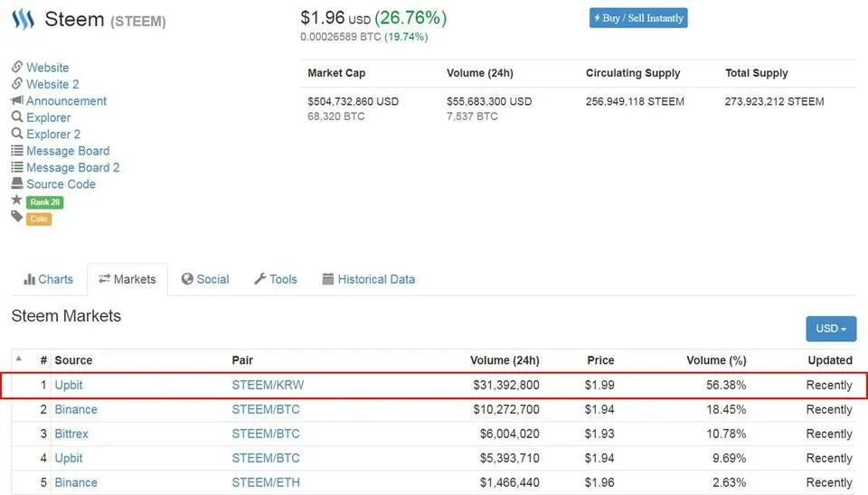
Task: Open Upbit source in row 4
Action: 69,458
